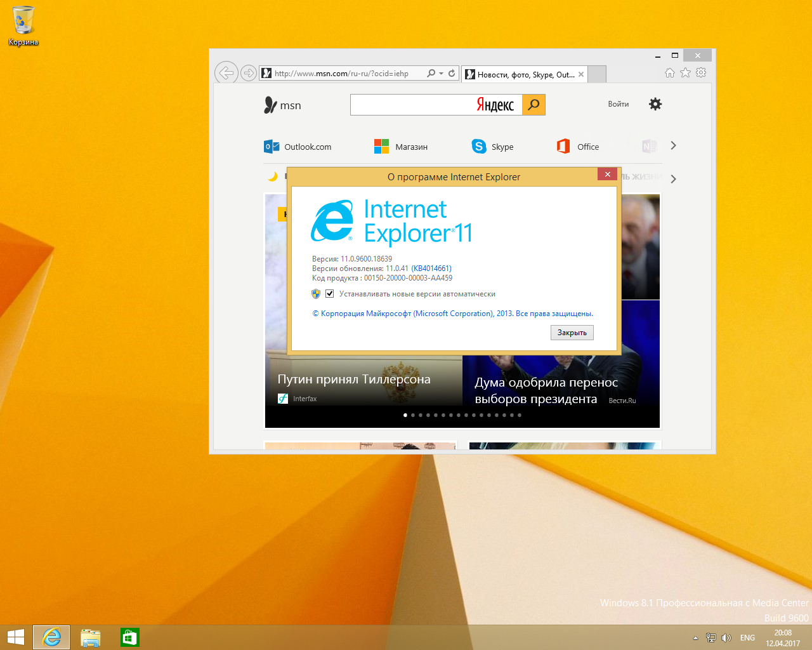The image size is (812, 650).
Task: Open the Microsoft Corporation copyright link
Action: click(x=453, y=314)
